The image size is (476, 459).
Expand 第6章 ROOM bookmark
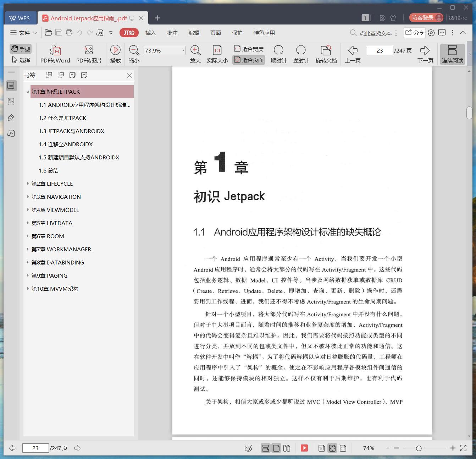(28, 236)
